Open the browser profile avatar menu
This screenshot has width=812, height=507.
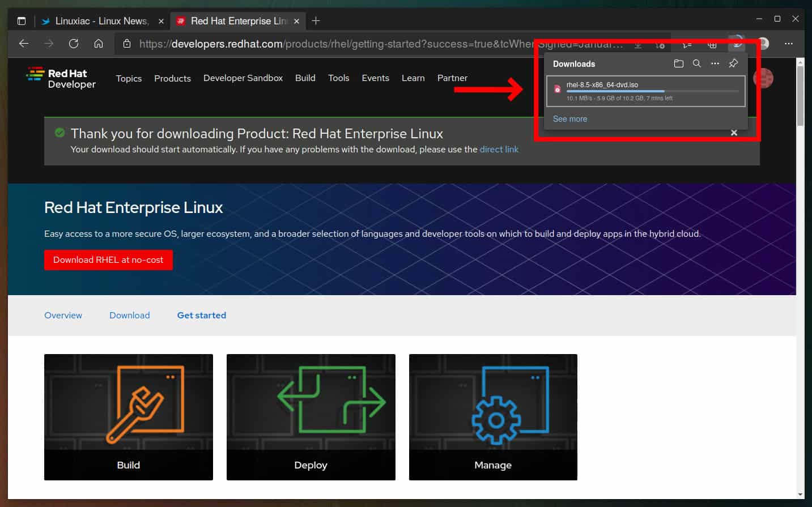tap(762, 44)
